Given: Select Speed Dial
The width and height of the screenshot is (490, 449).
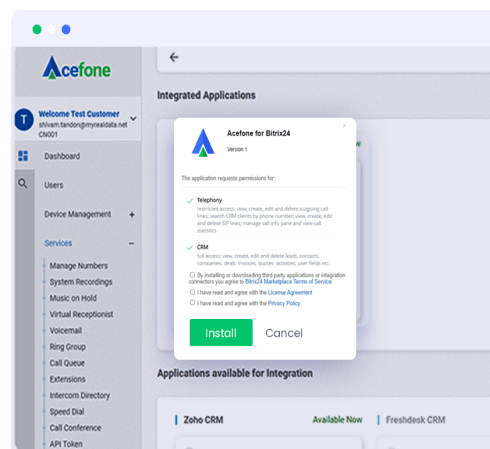Looking at the screenshot, I should tap(67, 412).
